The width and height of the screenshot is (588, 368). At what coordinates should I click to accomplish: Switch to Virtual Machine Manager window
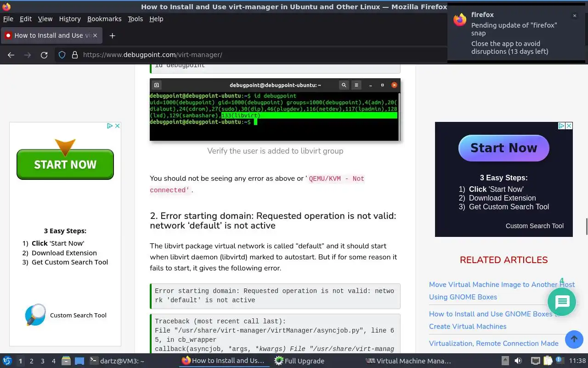tap(409, 361)
